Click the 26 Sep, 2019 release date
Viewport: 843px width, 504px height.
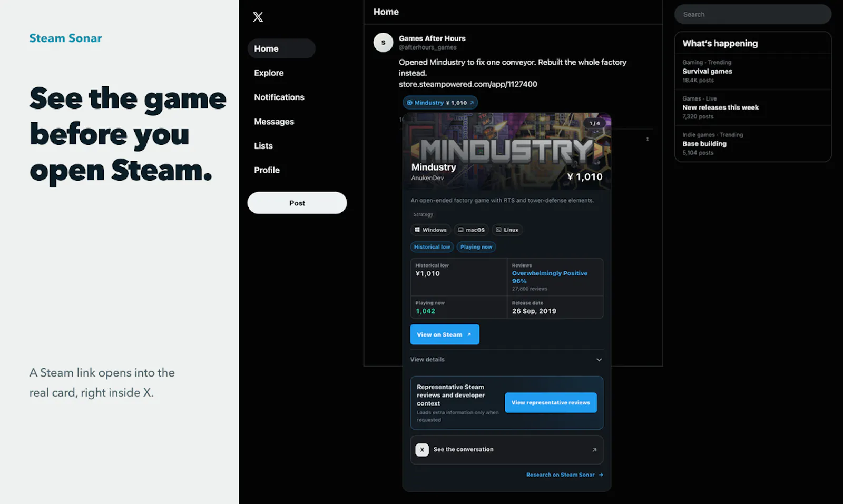(x=534, y=311)
